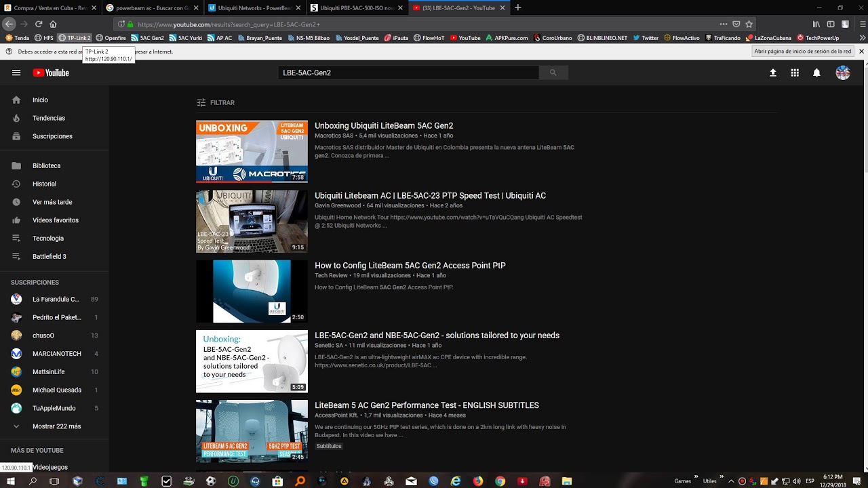Open the Senetic SA channel link

tap(329, 345)
